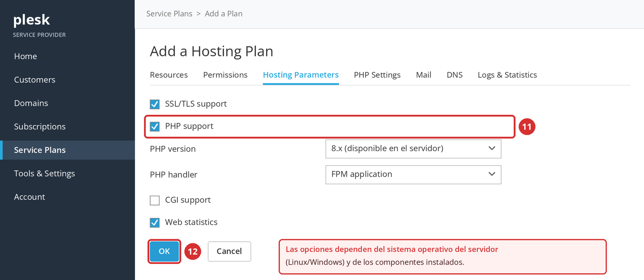
Task: Toggle the PHP support checkbox
Action: (x=155, y=127)
